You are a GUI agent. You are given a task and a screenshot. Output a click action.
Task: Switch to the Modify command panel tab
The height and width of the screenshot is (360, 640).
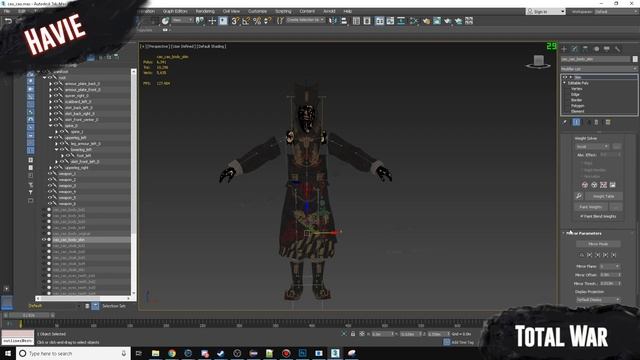click(575, 49)
